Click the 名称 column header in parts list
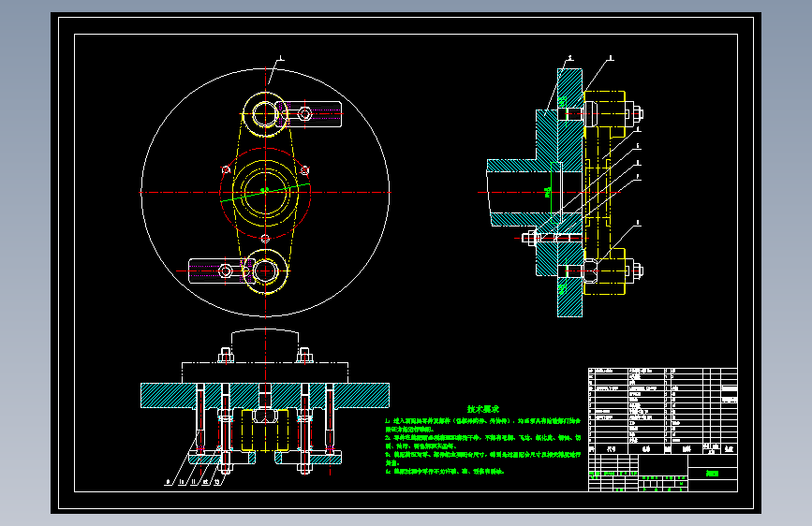Screen dimensions: 812x526 [646, 449]
